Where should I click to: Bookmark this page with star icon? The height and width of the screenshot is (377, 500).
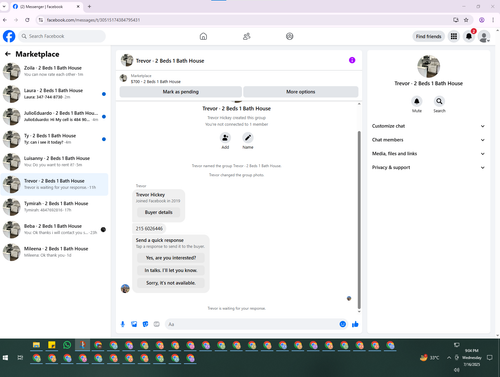(466, 20)
